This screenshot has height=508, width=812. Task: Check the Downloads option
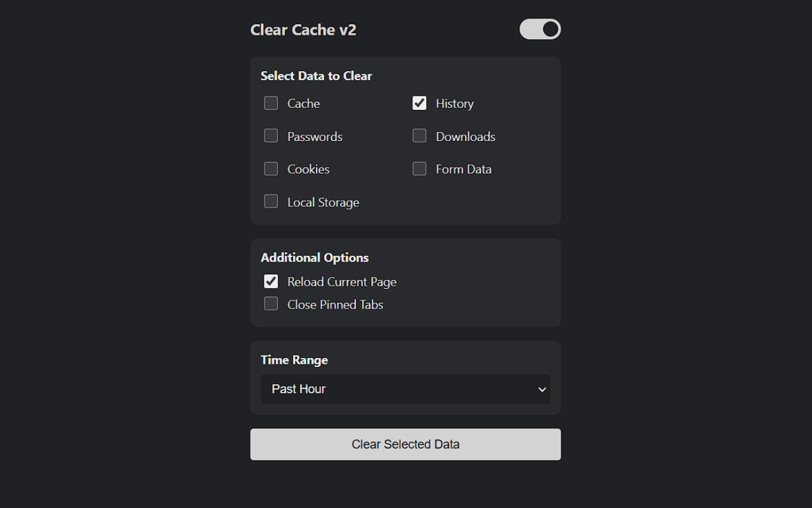point(419,135)
